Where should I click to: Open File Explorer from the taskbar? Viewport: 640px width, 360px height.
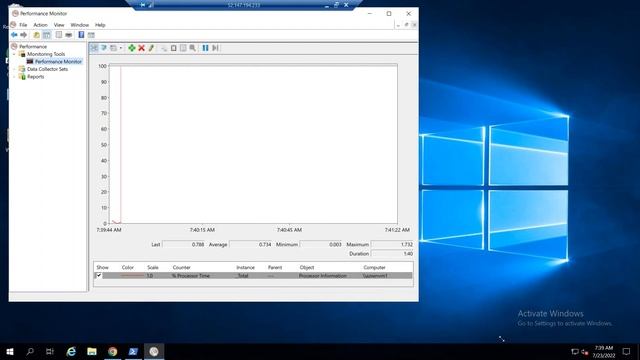click(x=92, y=351)
